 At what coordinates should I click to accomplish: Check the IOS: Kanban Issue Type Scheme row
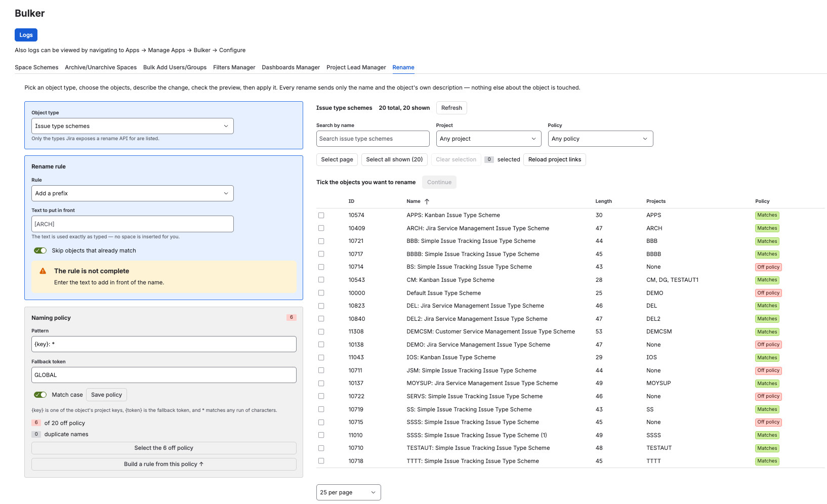click(x=321, y=358)
